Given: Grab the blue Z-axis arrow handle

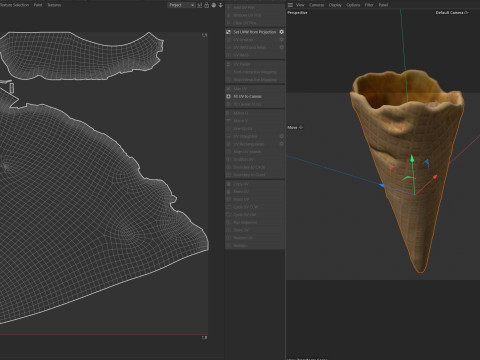Looking at the screenshot, I should pos(382,185).
